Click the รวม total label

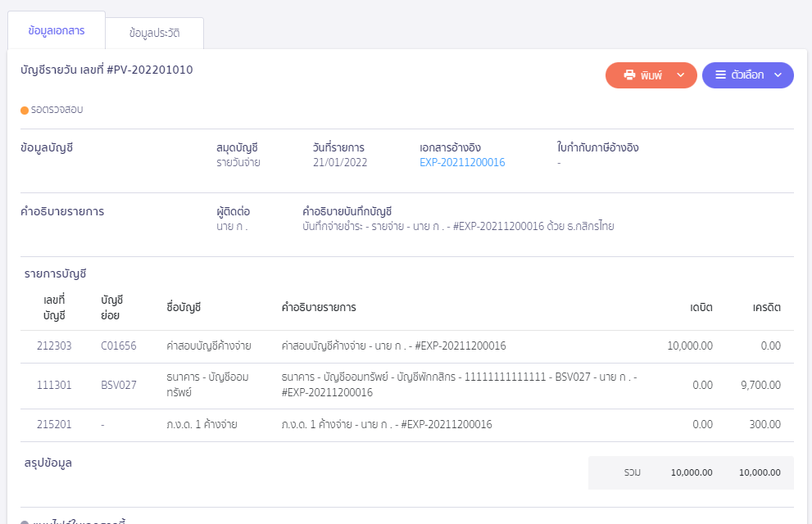[633, 472]
